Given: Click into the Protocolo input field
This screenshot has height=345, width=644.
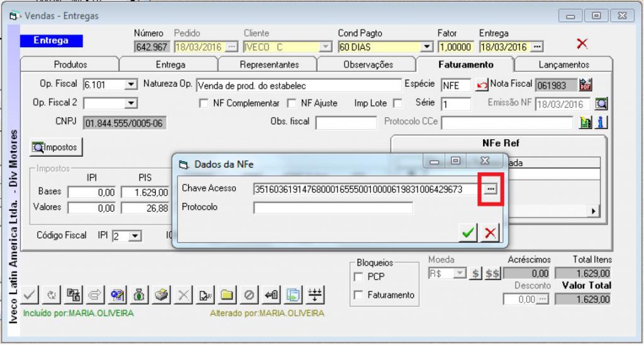Looking at the screenshot, I should point(333,208).
